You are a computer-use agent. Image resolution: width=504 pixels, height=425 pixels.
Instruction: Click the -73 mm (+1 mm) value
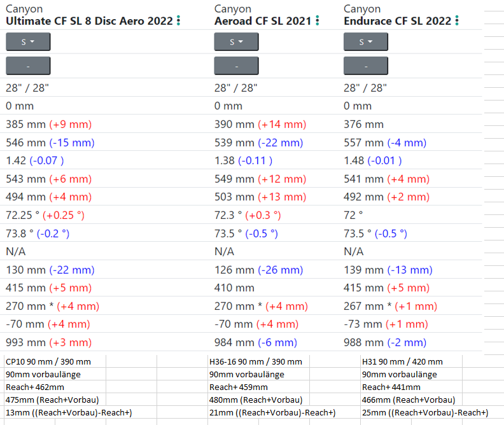[386, 324]
